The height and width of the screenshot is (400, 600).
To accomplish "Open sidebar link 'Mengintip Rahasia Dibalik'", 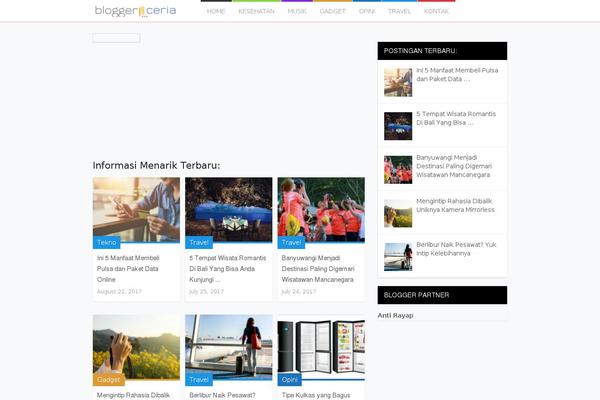I will click(x=455, y=206).
